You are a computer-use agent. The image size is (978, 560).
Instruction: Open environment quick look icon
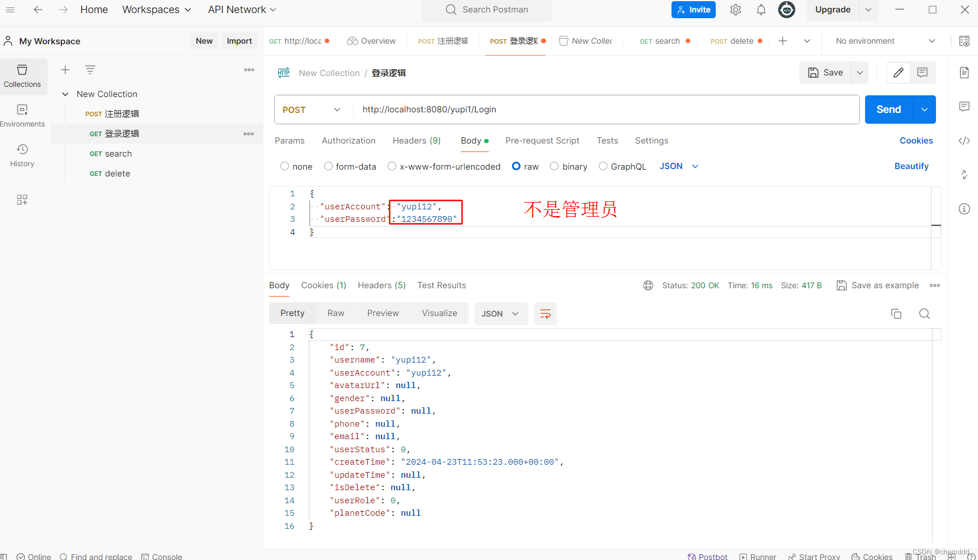click(964, 41)
